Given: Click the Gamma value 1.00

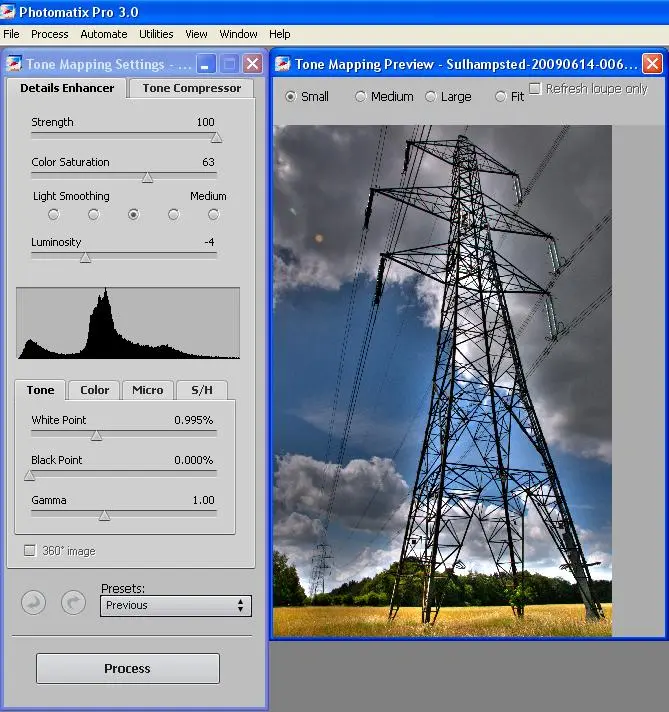Looking at the screenshot, I should tap(203, 500).
